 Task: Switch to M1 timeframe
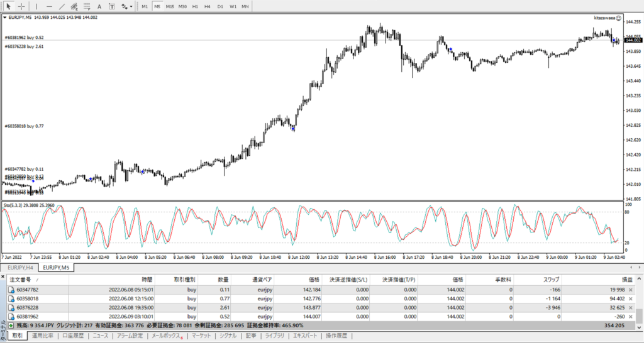coord(145,6)
